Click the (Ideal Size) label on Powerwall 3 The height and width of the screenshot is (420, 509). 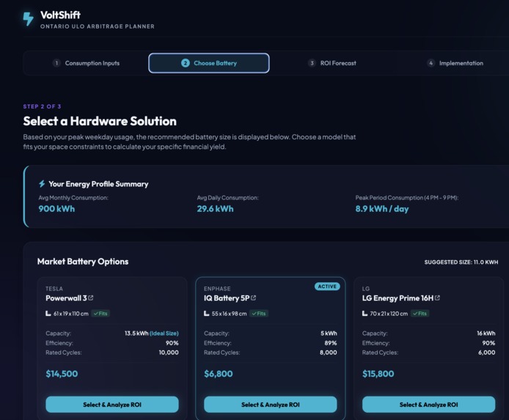164,333
